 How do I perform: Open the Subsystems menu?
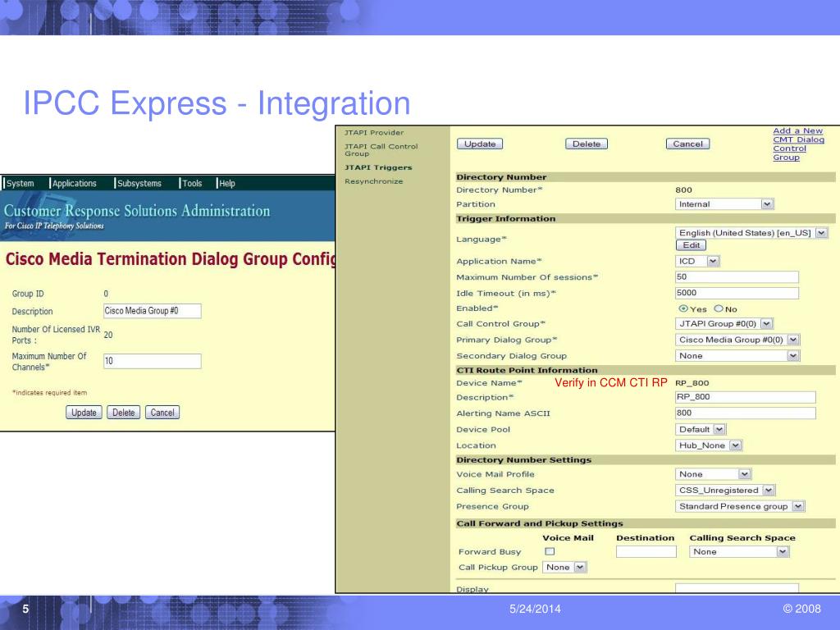tap(139, 183)
